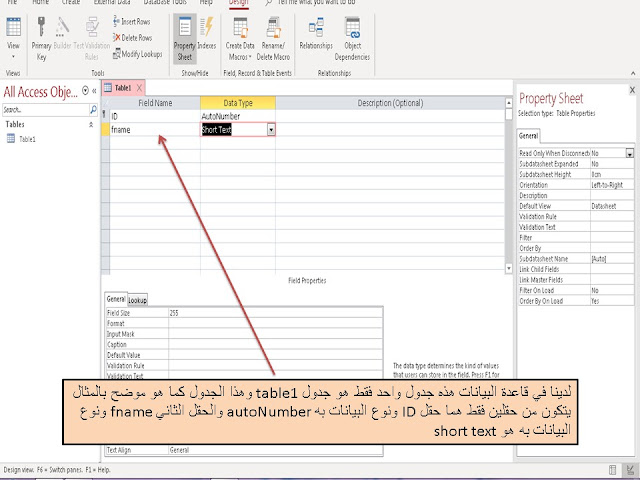Image resolution: width=640 pixels, height=480 pixels.
Task: Switch to the Lookup field properties tab
Action: [x=138, y=300]
